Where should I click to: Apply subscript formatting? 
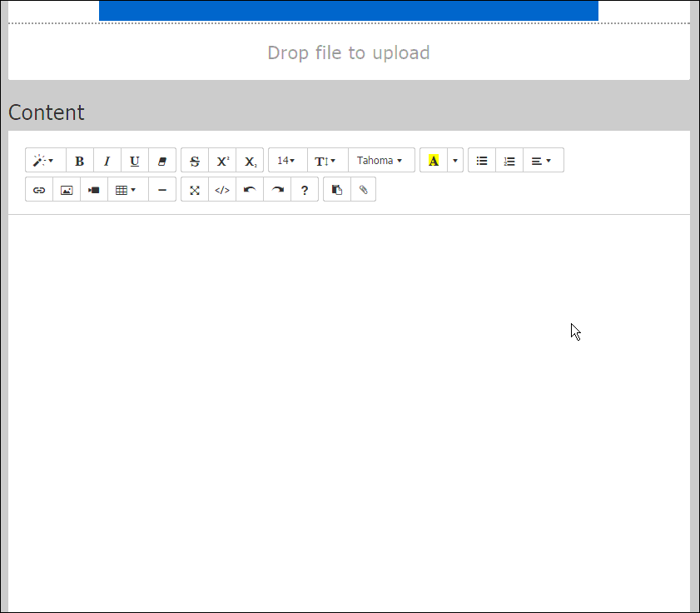(x=250, y=161)
